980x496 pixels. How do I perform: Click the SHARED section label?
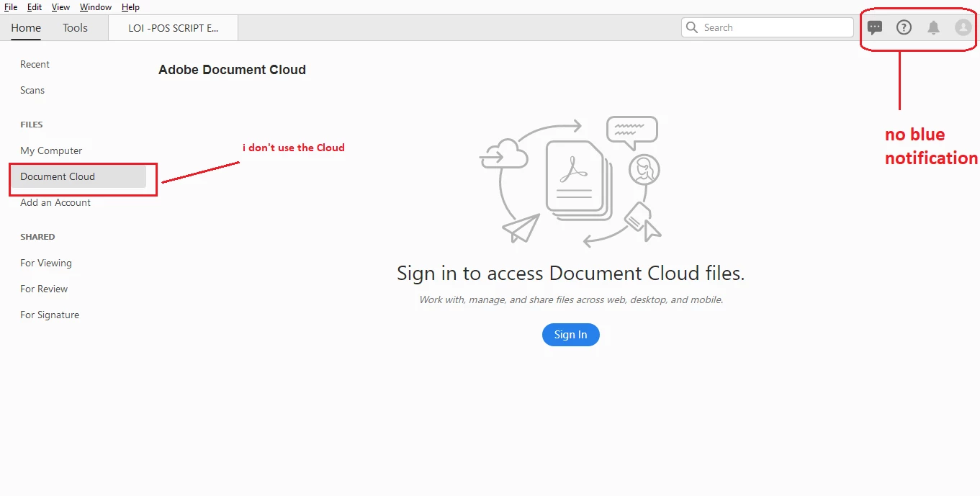pyautogui.click(x=37, y=237)
